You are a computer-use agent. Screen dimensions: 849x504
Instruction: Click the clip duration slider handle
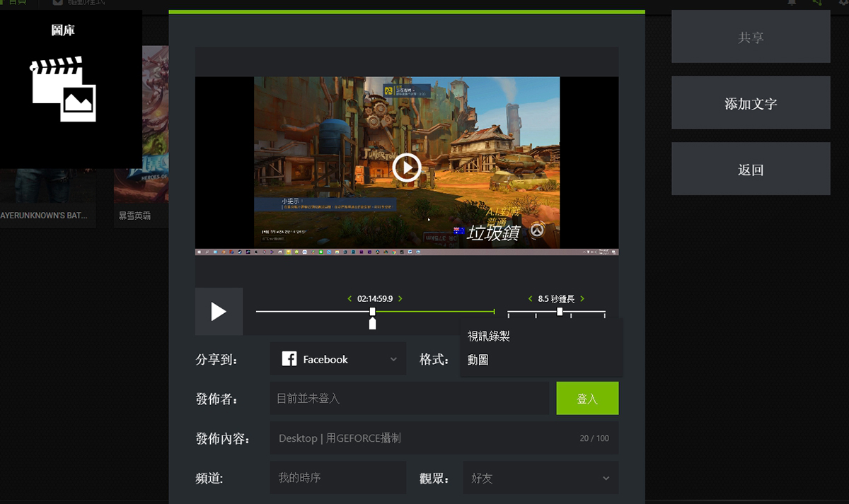[560, 312]
